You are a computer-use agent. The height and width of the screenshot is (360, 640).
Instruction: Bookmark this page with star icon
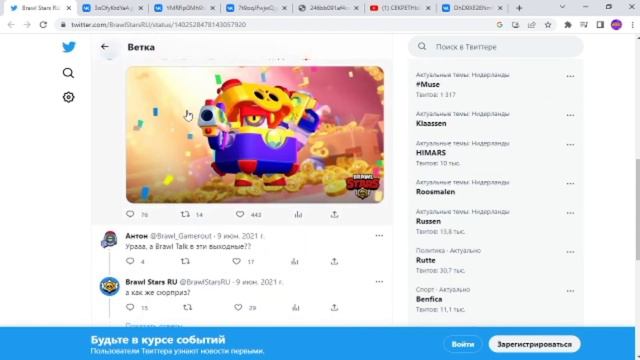point(548,25)
